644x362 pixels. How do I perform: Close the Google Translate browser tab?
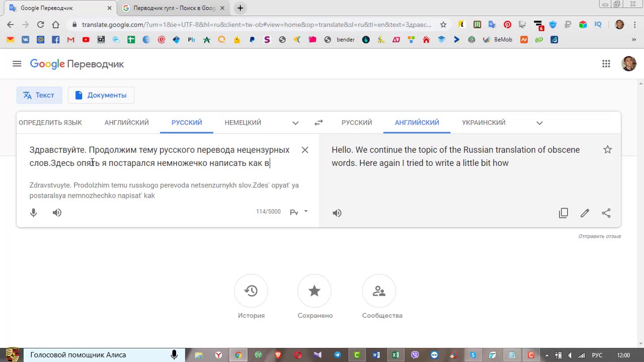(109, 8)
